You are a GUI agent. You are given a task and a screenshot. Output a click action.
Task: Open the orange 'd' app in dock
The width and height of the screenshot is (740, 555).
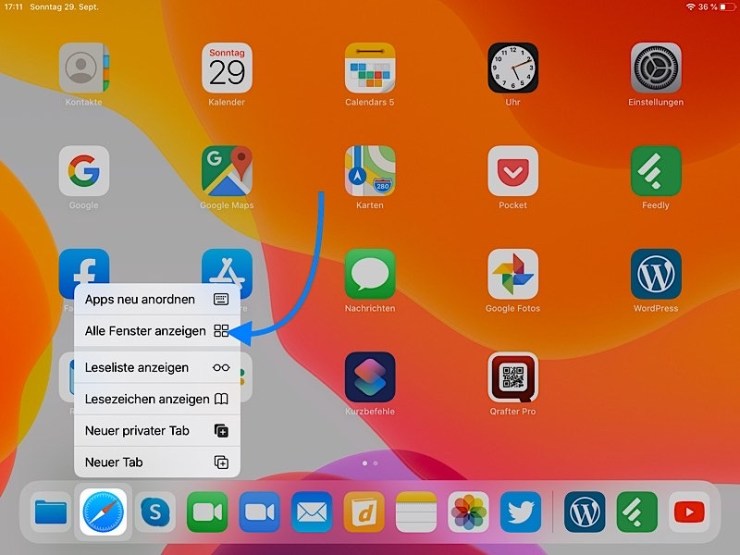[x=364, y=512]
